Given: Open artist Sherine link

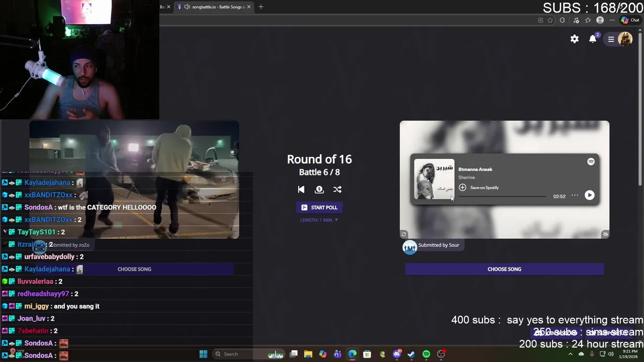Looking at the screenshot, I should [x=466, y=177].
